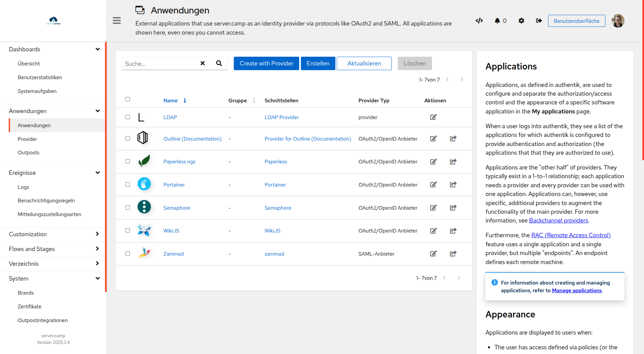This screenshot has height=354, width=644.
Task: Open Provider in sidebar
Action: (27, 139)
